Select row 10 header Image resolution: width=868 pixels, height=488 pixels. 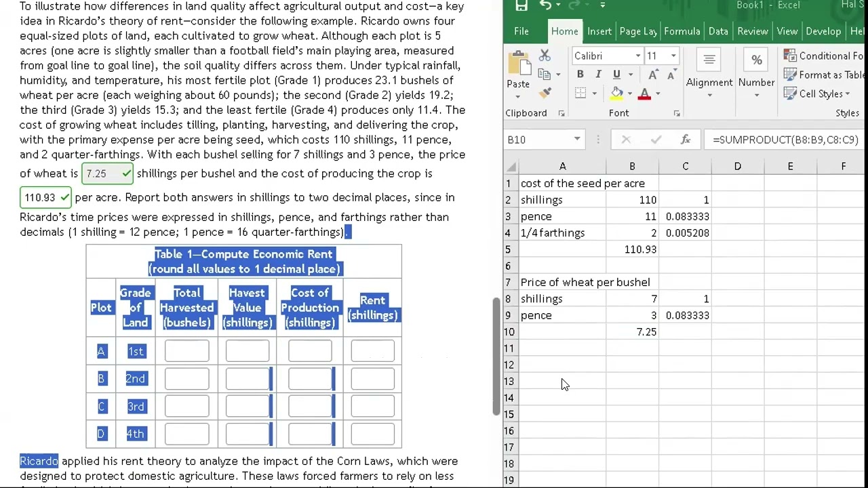pyautogui.click(x=510, y=331)
